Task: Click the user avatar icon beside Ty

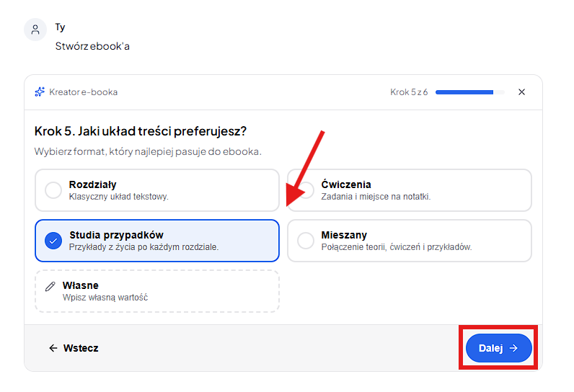Action: tap(35, 30)
